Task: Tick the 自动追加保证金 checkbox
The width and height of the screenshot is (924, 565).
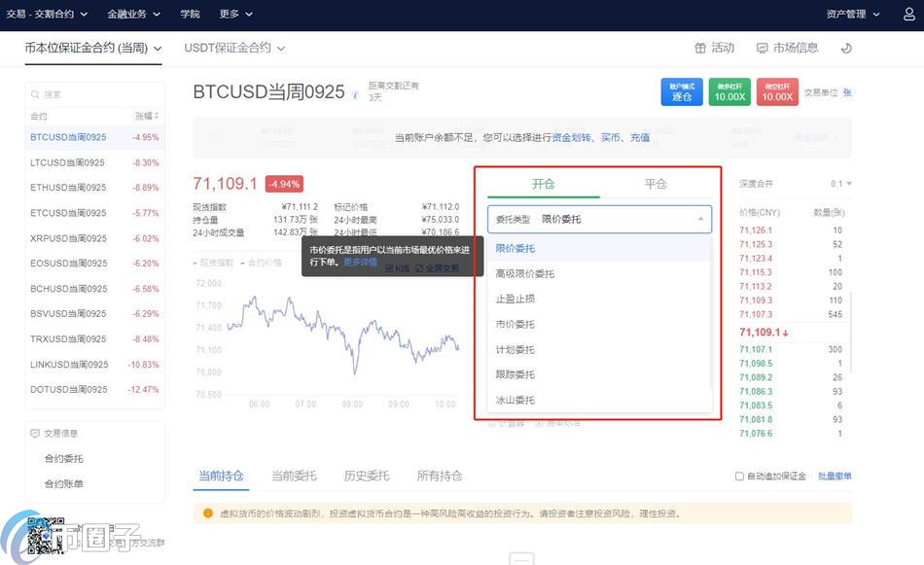Action: [739, 477]
